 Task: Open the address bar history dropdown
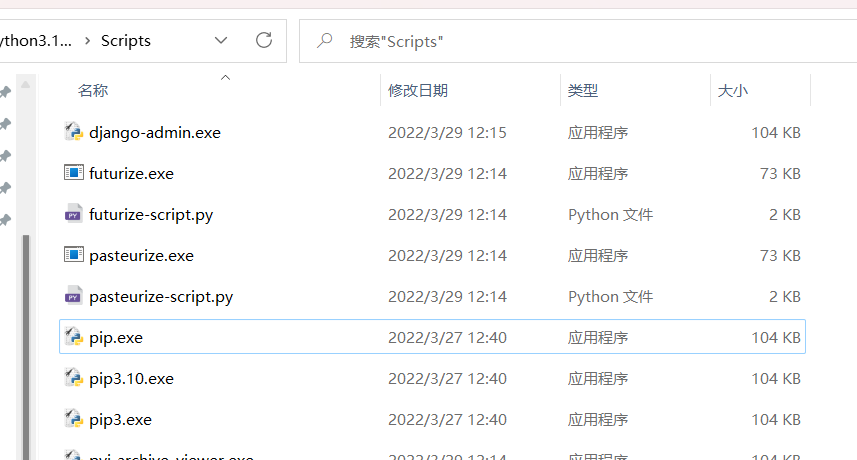221,40
